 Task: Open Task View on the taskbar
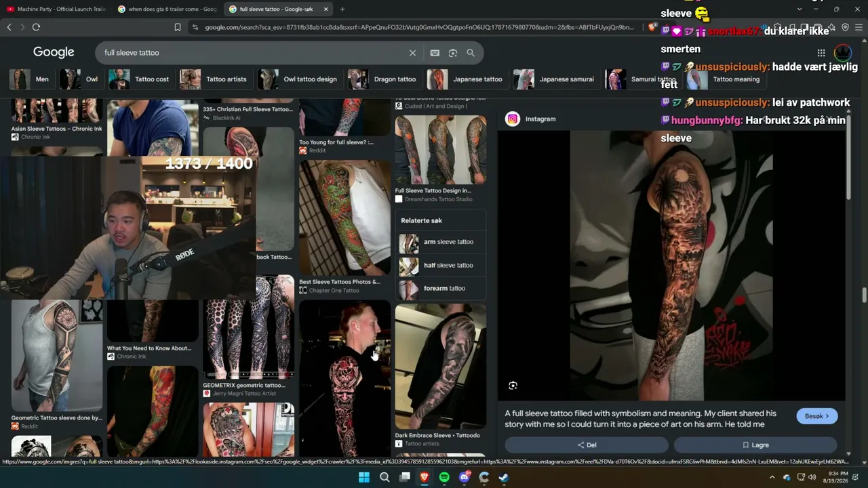coord(405,477)
